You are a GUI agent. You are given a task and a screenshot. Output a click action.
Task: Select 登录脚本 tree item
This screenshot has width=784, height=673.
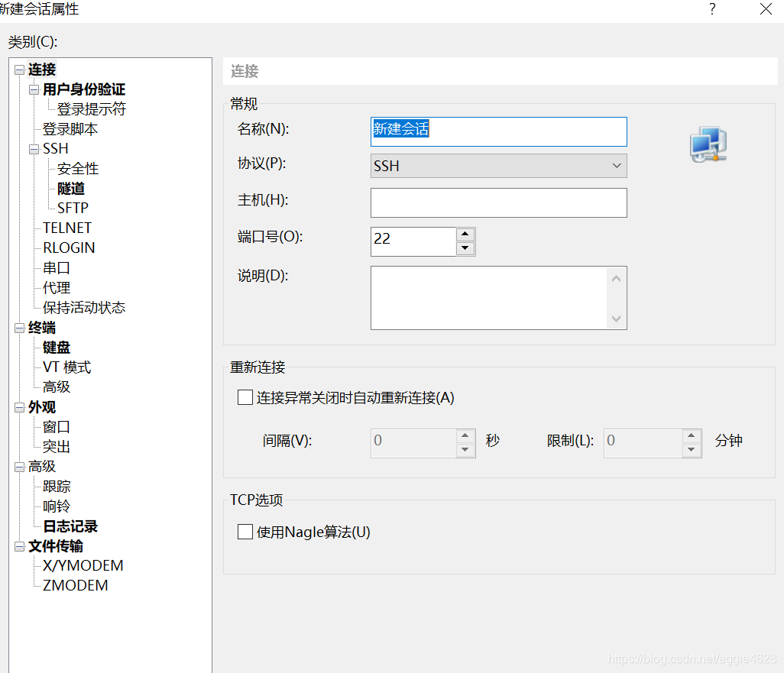click(70, 129)
